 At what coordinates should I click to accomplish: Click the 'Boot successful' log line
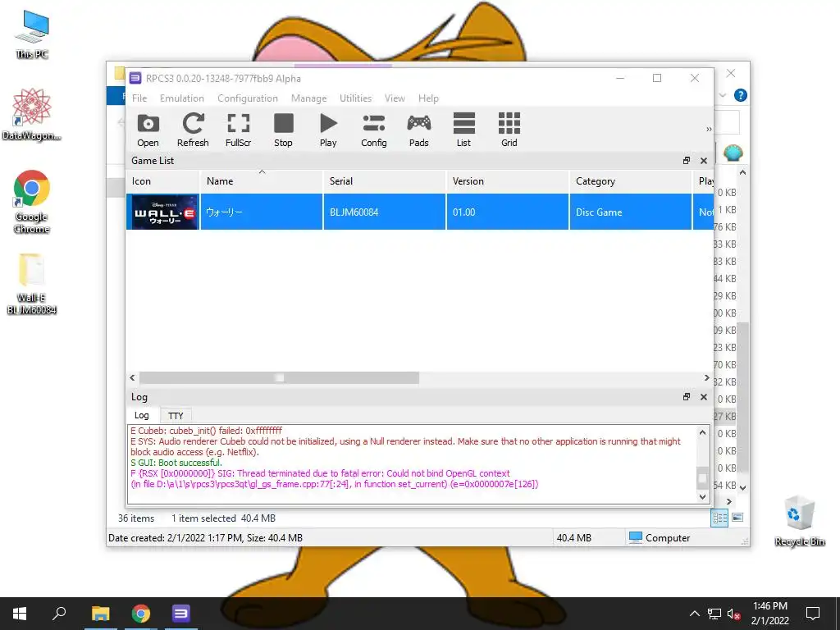click(176, 463)
